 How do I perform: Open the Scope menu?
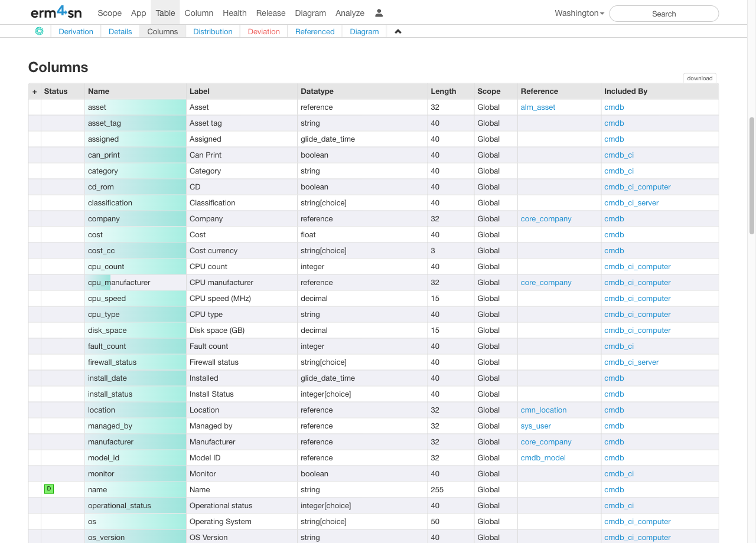coord(109,12)
